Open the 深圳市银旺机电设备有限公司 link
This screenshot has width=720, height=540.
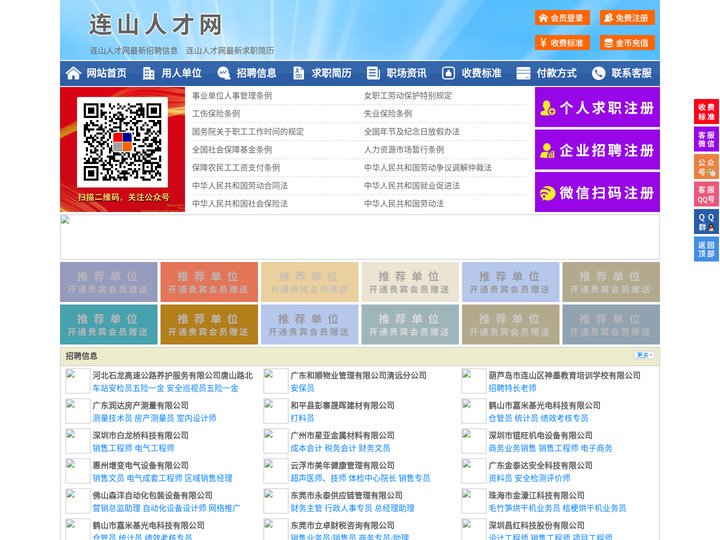click(x=540, y=435)
